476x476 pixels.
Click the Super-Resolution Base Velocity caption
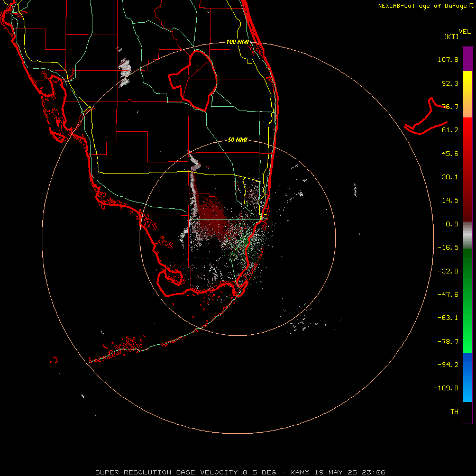tap(241, 472)
